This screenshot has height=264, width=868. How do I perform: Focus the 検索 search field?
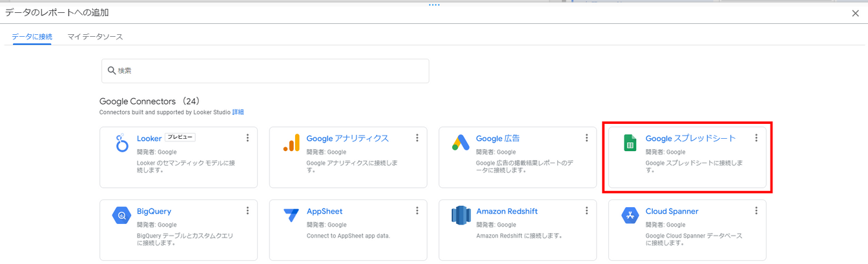265,70
